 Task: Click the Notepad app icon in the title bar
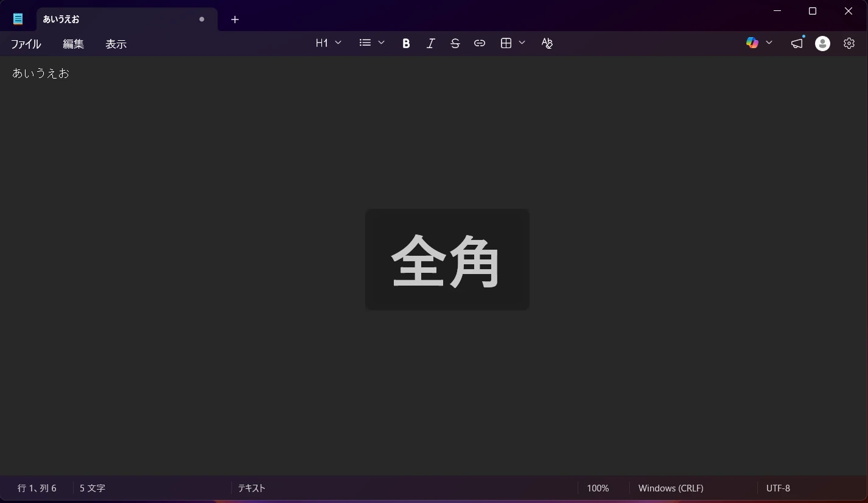pos(18,19)
